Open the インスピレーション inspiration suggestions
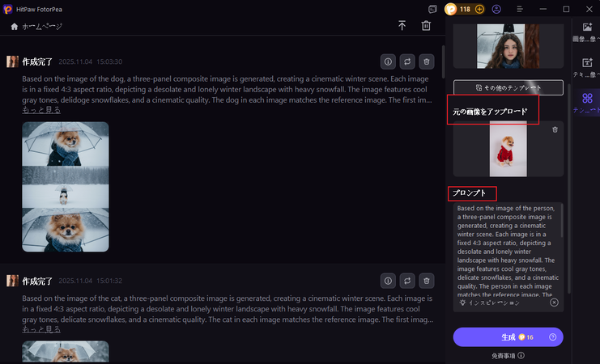The image size is (600, 364). [488, 303]
